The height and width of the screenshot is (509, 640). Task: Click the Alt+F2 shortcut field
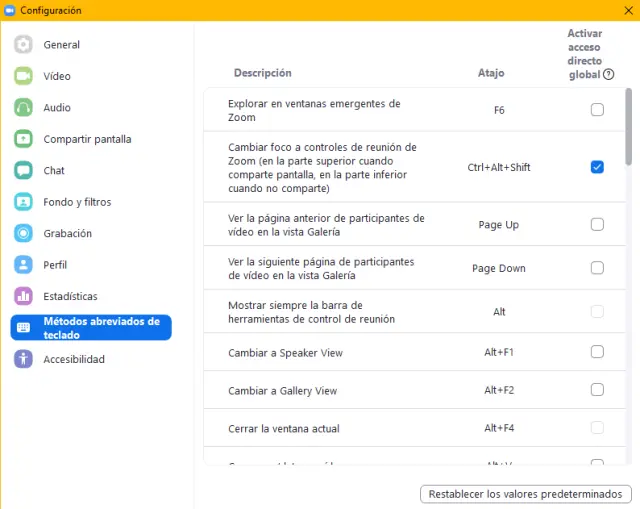pyautogui.click(x=499, y=390)
